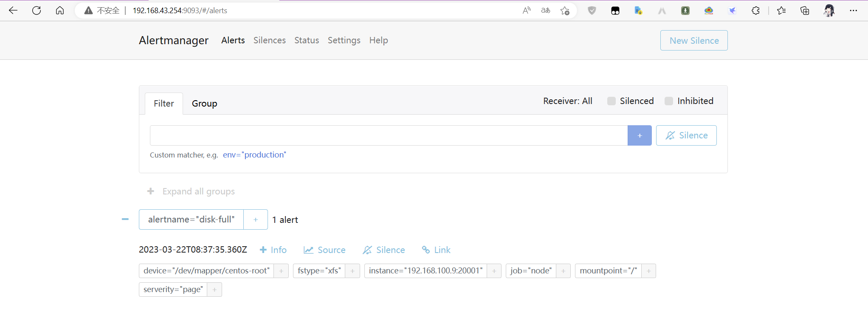Open the alert Source link
Screen dimensions: 868x315
click(x=324, y=250)
